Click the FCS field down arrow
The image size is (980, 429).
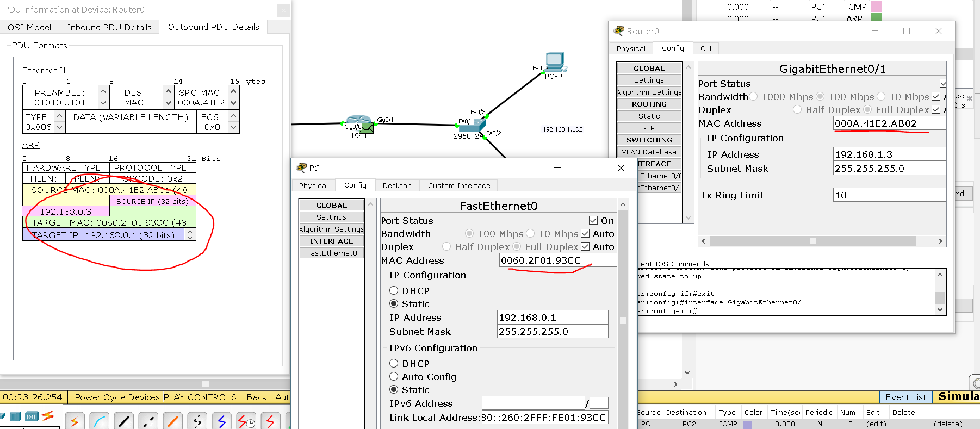(x=233, y=127)
